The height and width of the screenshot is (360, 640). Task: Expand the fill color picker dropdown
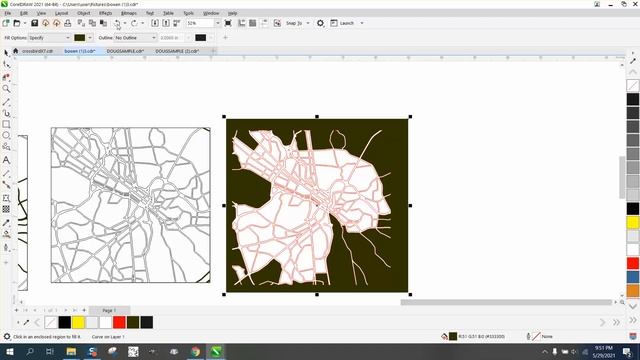click(90, 38)
